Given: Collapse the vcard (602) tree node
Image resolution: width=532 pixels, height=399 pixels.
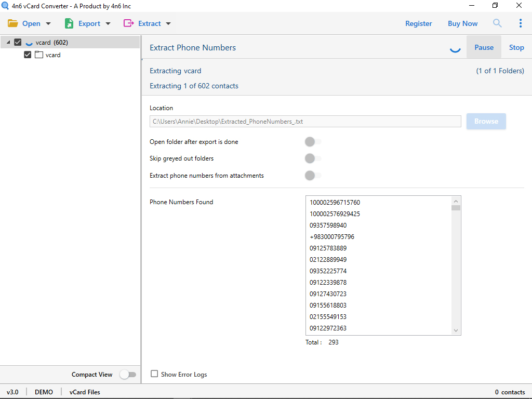Looking at the screenshot, I should coord(8,43).
